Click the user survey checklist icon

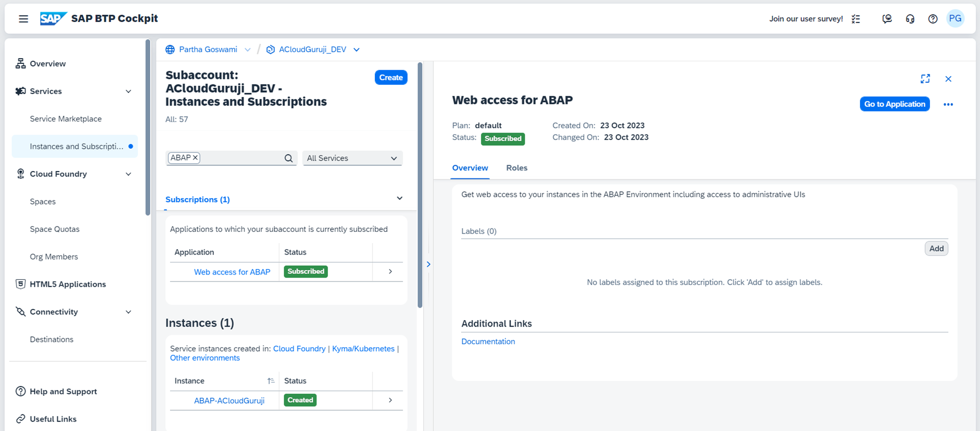856,19
